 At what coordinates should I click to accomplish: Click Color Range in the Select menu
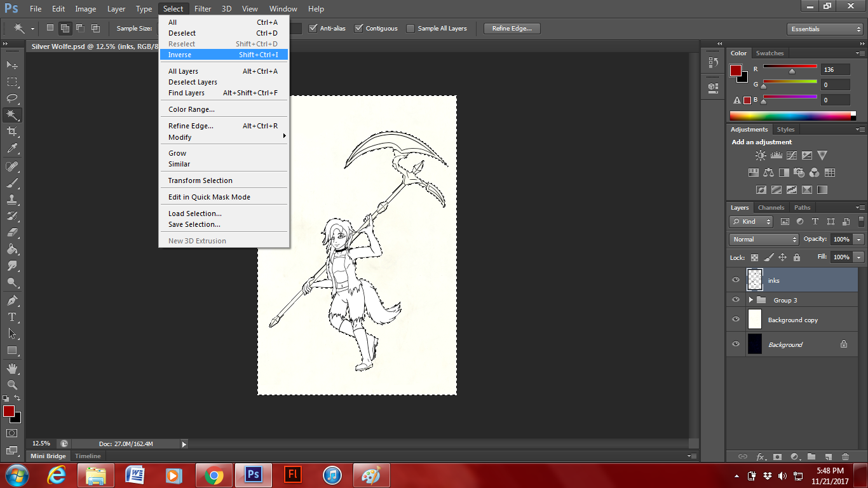191,109
